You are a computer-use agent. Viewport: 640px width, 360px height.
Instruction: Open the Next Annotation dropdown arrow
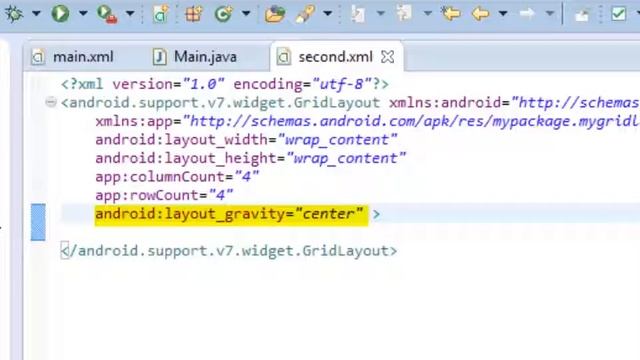(380, 13)
